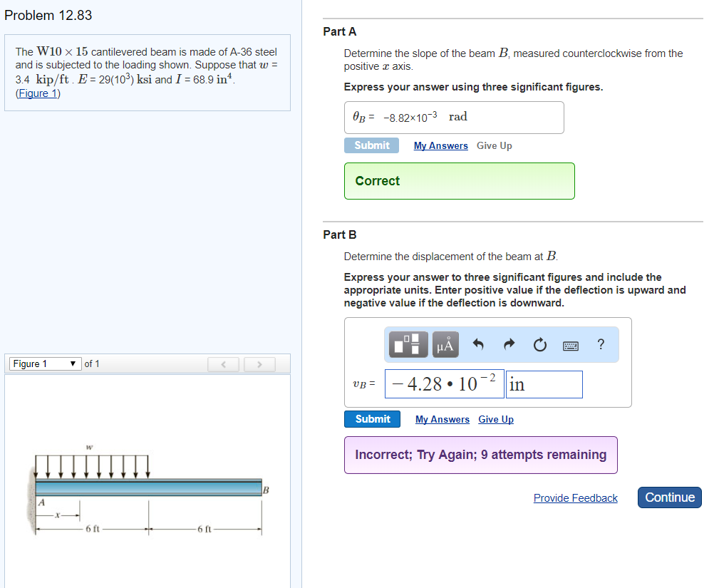
Task: Go to previous figure with the left chevron
Action: pos(223,364)
